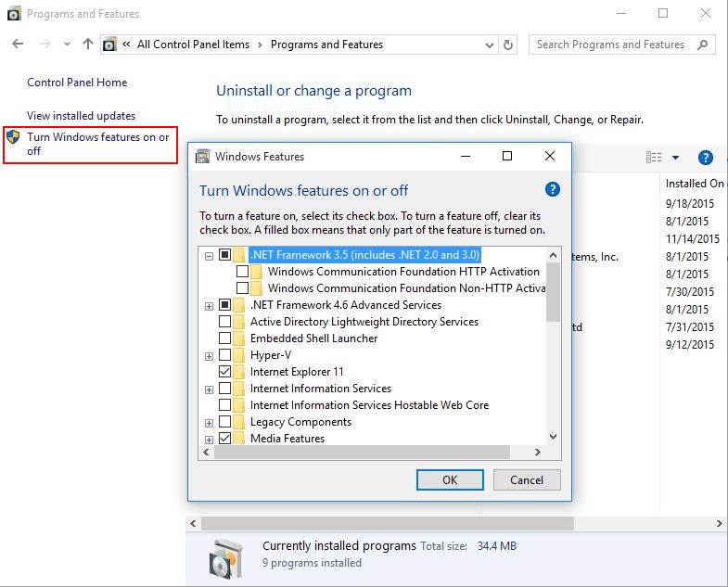Click the feature list horizontal scroll left arrow
This screenshot has width=728, height=587.
coord(207,452)
